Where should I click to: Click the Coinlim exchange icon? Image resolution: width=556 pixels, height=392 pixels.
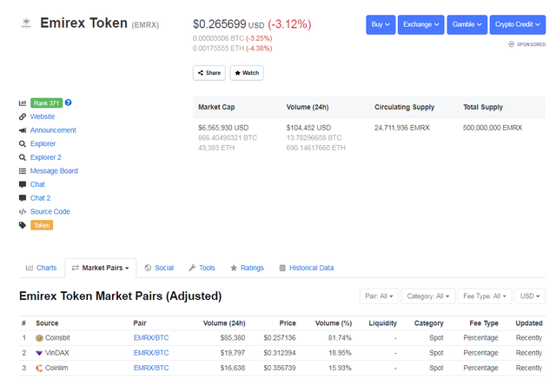click(39, 368)
